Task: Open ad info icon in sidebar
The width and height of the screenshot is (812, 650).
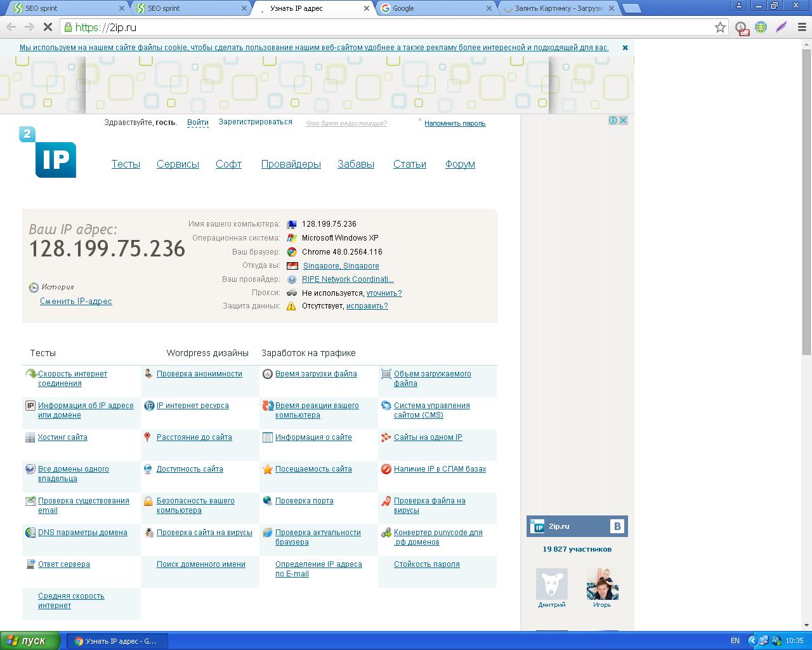Action: [613, 120]
